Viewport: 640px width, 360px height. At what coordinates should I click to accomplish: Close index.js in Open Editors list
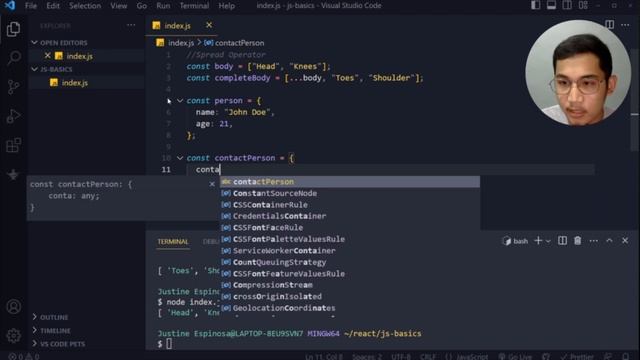47,56
